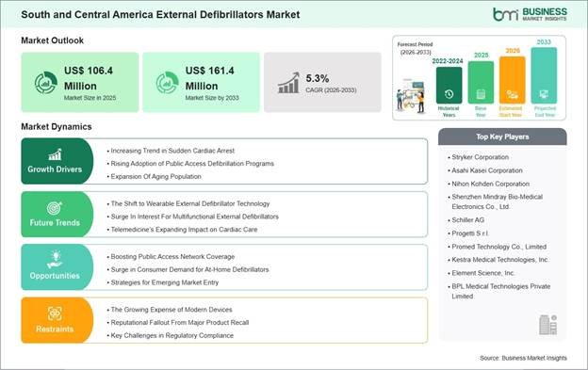Click the Growth Drivers bar chart icon

coord(55,154)
